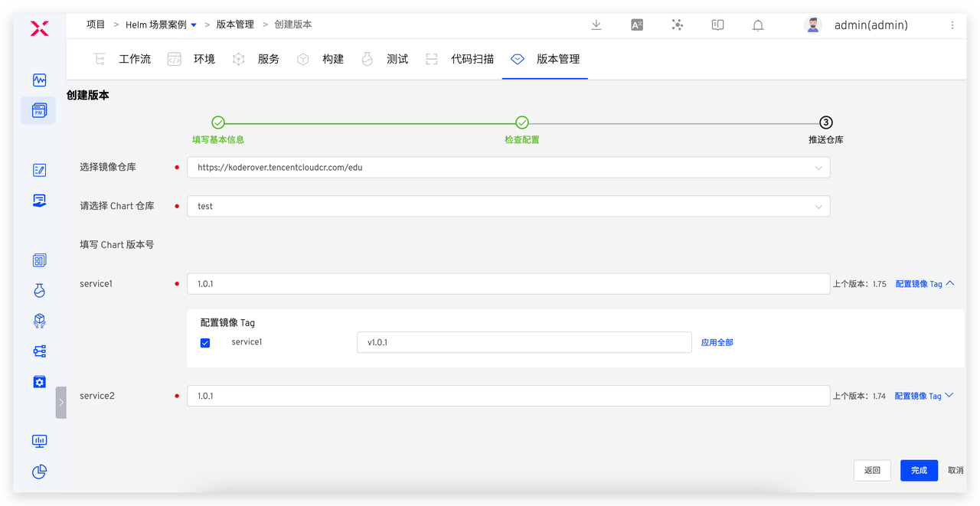Open the system settings gear sidebar icon

tap(39, 381)
